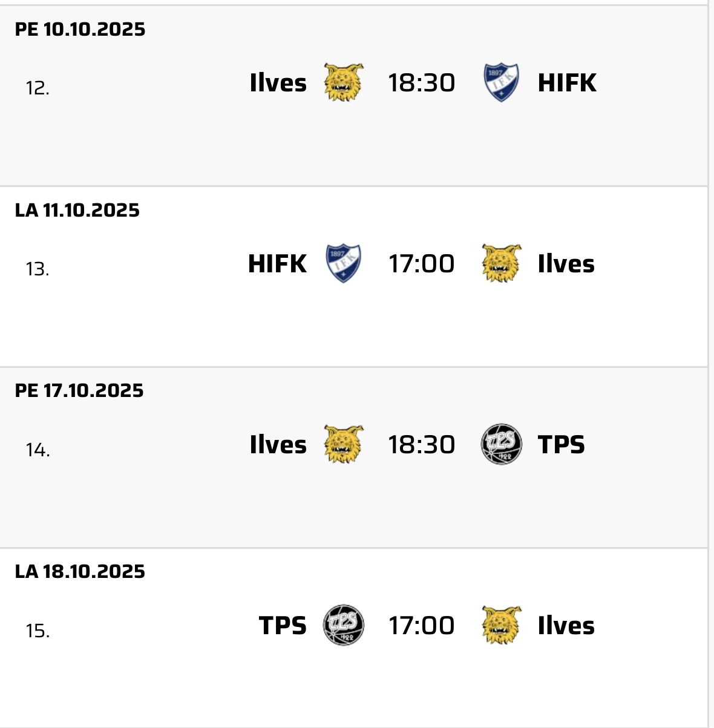Click the Ilves lynx logo in match 13
This screenshot has width=714, height=728.
click(502, 263)
